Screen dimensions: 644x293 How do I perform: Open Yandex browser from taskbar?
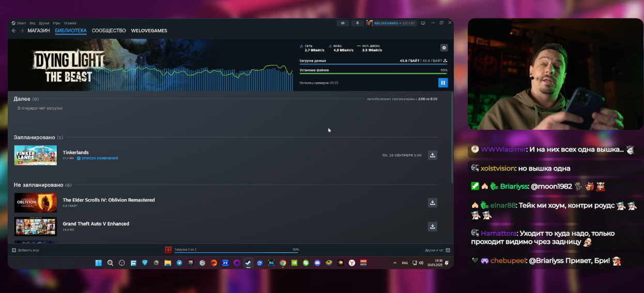(x=351, y=263)
